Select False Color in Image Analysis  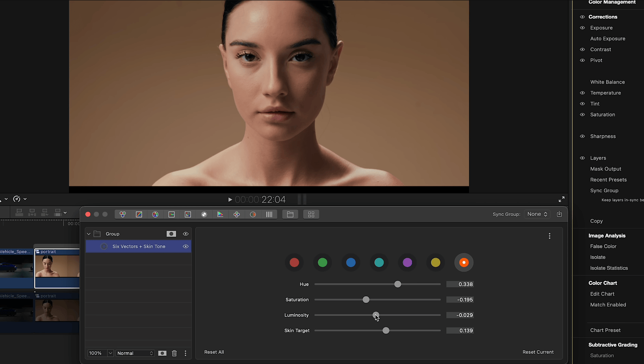(603, 246)
